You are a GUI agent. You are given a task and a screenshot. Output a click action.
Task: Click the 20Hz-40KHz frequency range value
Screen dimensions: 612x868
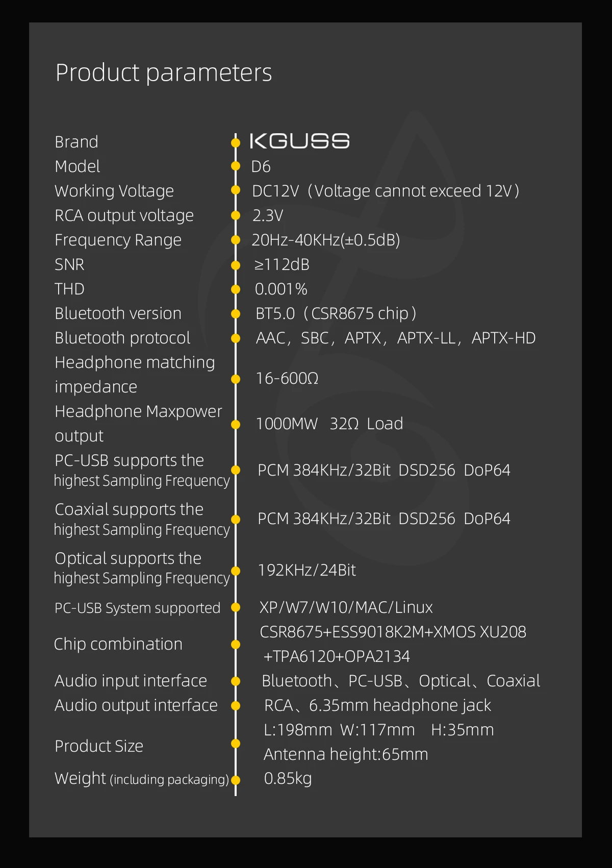[326, 240]
